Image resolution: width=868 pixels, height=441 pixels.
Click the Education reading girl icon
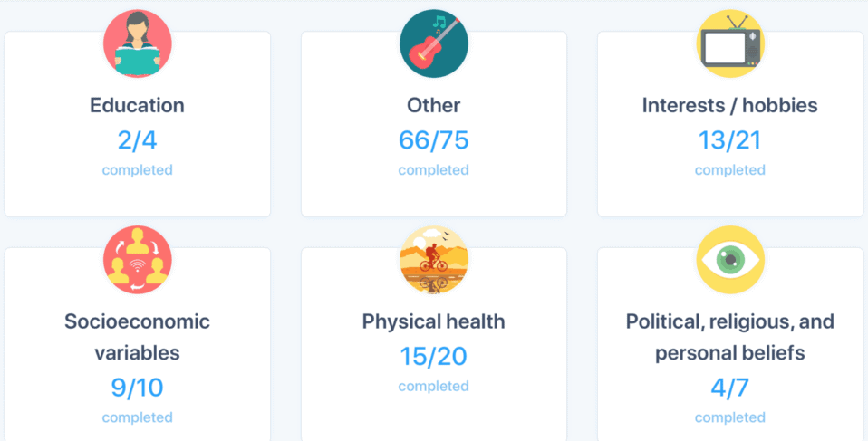138,43
